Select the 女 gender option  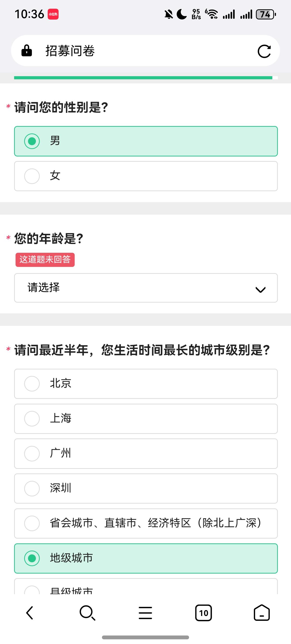(146, 176)
